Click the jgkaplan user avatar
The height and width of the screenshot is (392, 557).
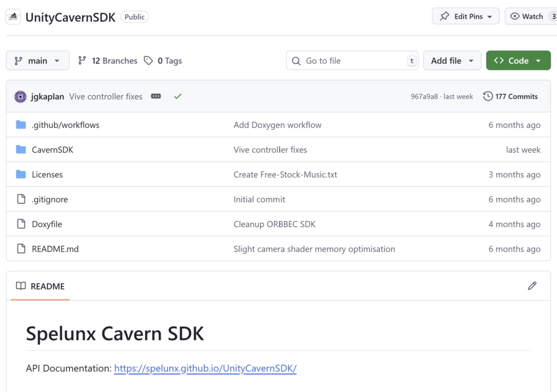tap(21, 97)
